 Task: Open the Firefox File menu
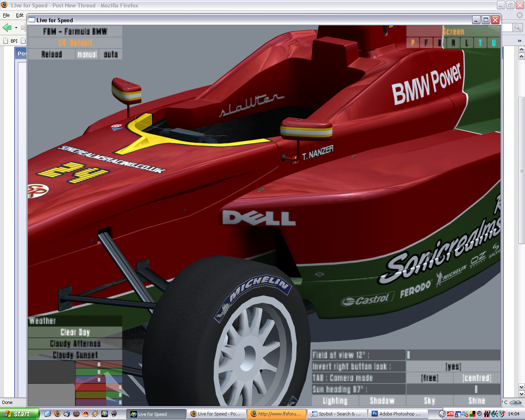(6, 15)
